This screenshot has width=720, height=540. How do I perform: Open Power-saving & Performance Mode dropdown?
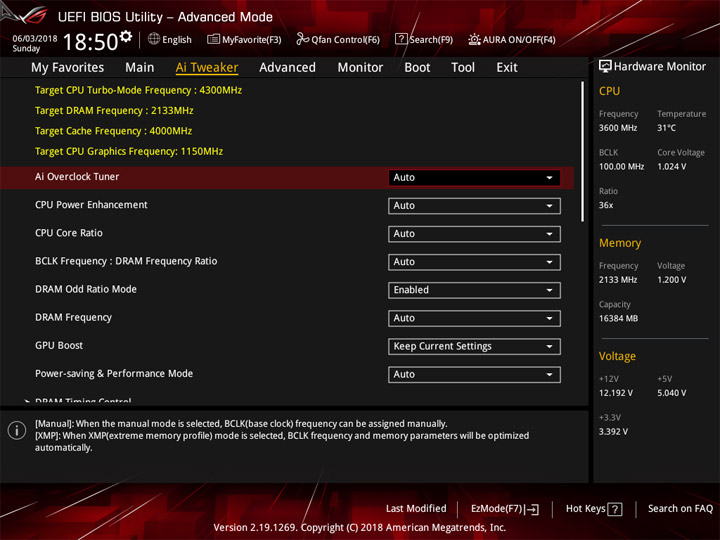pos(474,374)
